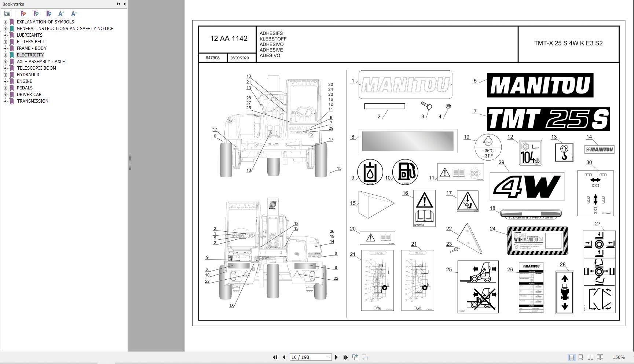
Task: Expand the AXLE ASSEMBLY - AXLE node
Action: (x=6, y=61)
